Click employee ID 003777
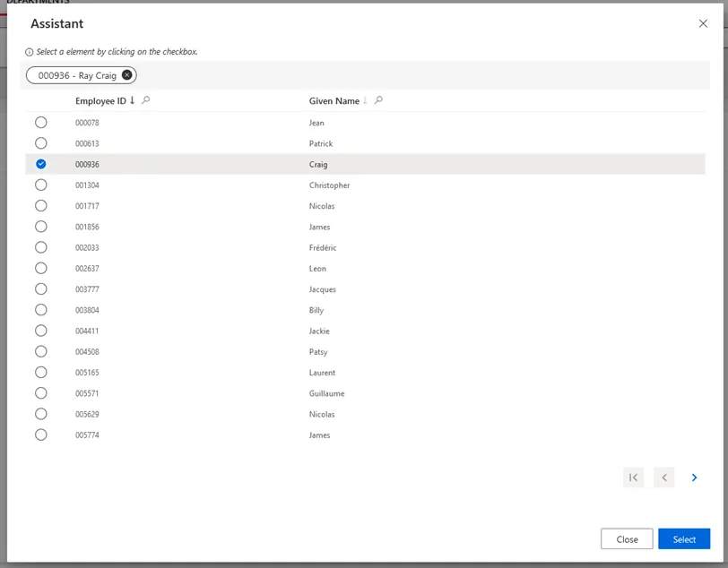The width and height of the screenshot is (728, 568). tap(87, 289)
